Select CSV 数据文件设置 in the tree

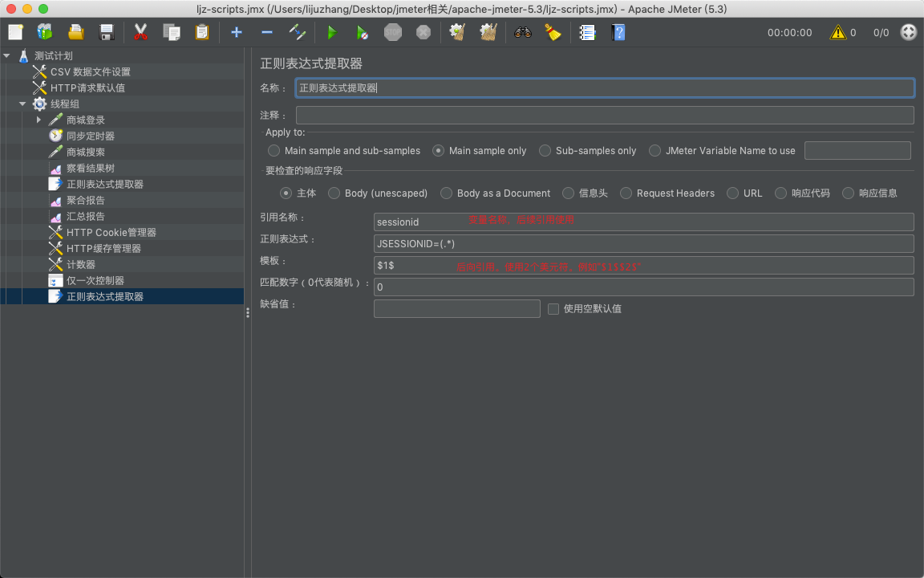coord(90,71)
